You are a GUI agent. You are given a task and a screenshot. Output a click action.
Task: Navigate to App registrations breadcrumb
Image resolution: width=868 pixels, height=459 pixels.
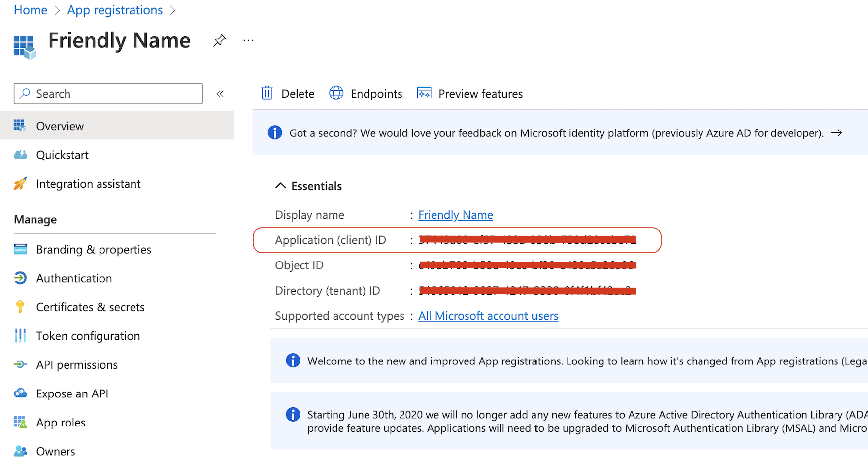point(115,10)
